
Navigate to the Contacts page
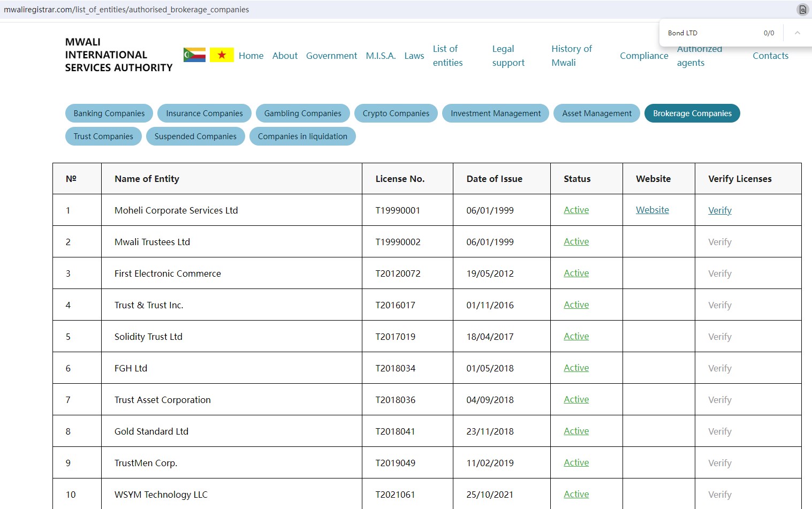(x=770, y=56)
